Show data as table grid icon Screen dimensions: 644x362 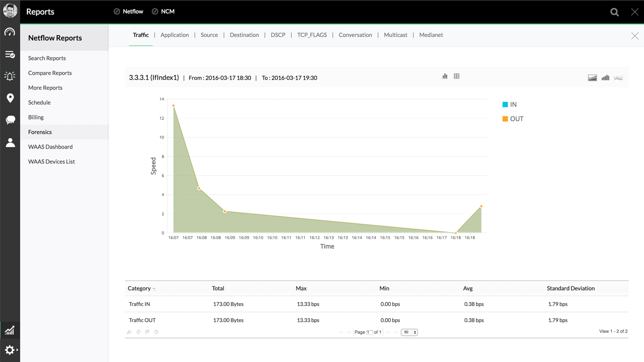[456, 76]
